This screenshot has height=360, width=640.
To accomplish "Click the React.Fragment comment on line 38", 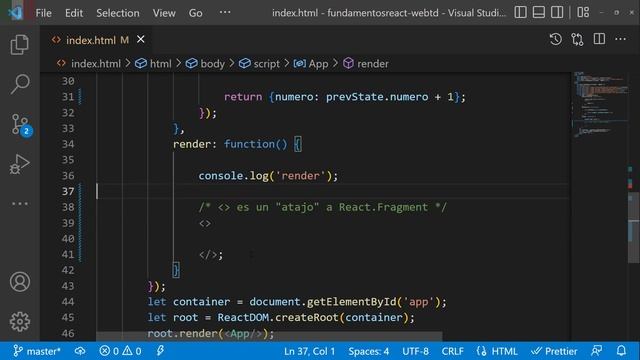I will pyautogui.click(x=322, y=207).
